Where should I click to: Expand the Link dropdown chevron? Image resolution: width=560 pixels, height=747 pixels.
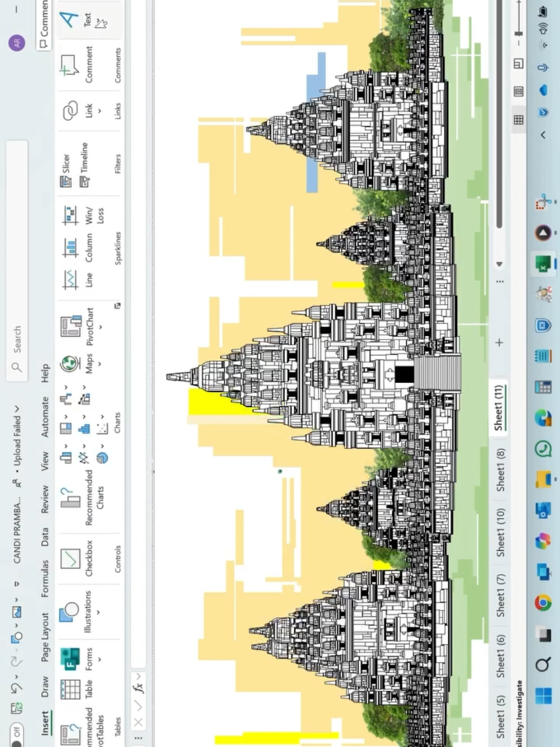[99, 111]
